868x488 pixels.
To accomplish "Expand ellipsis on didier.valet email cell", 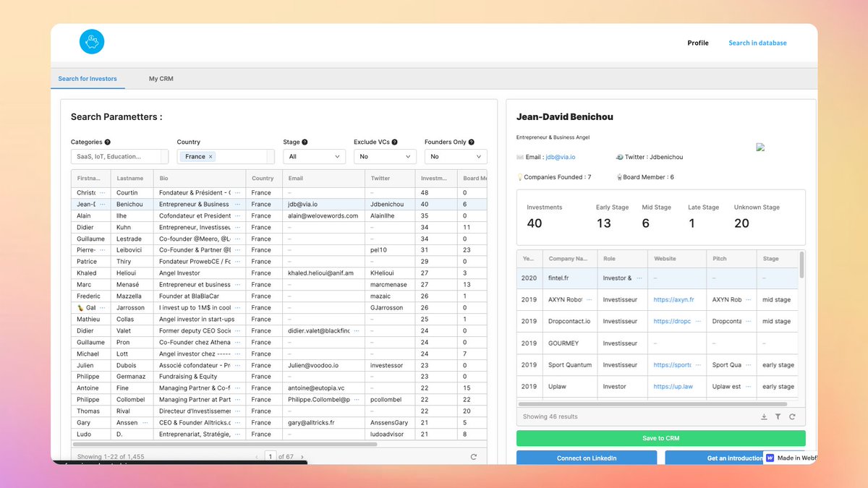I will pyautogui.click(x=356, y=331).
